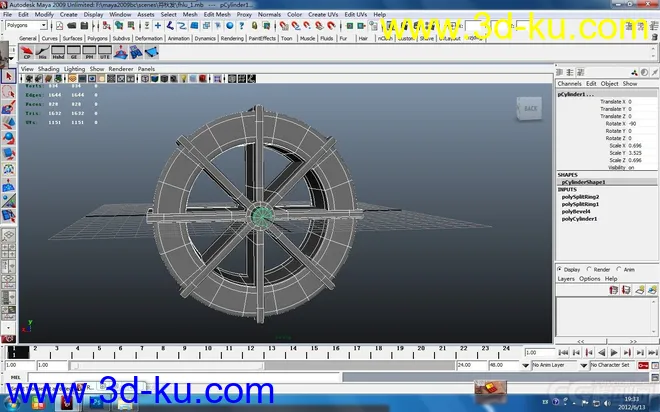The height and width of the screenshot is (412, 660).
Task: Click the Save Scene disk icon
Action: (84, 26)
